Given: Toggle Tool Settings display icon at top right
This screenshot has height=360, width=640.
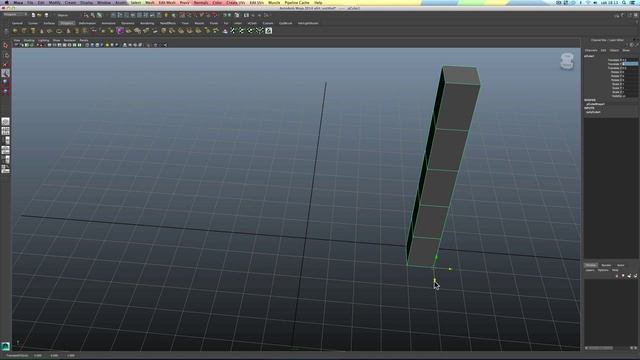Looking at the screenshot, I should point(629,15).
